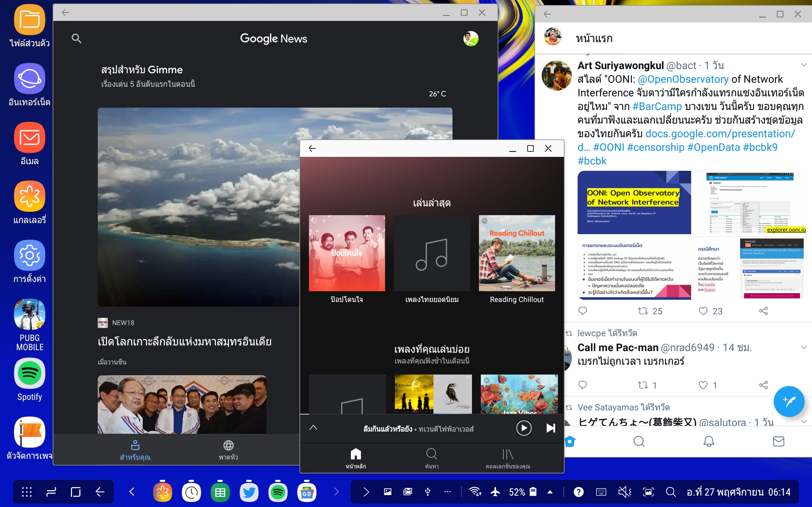Open Twitter direct messages envelope
This screenshot has width=812, height=507.
778,442
